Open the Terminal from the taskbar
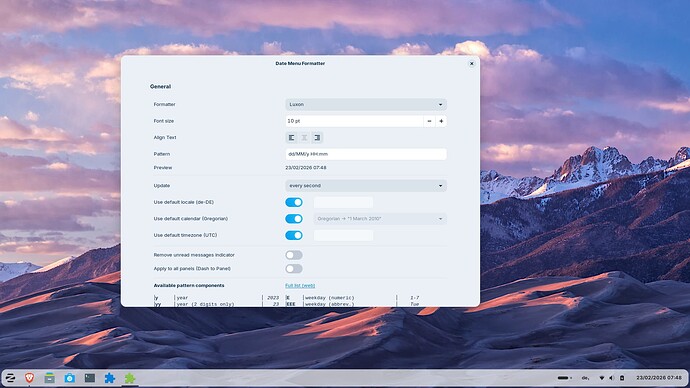The width and height of the screenshot is (690, 388). (x=90, y=378)
